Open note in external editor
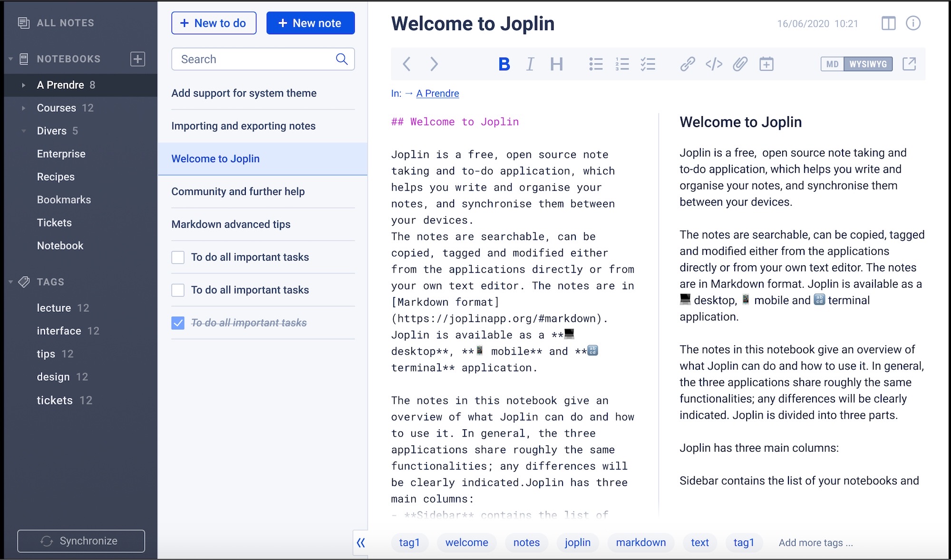The image size is (951, 560). pos(909,64)
